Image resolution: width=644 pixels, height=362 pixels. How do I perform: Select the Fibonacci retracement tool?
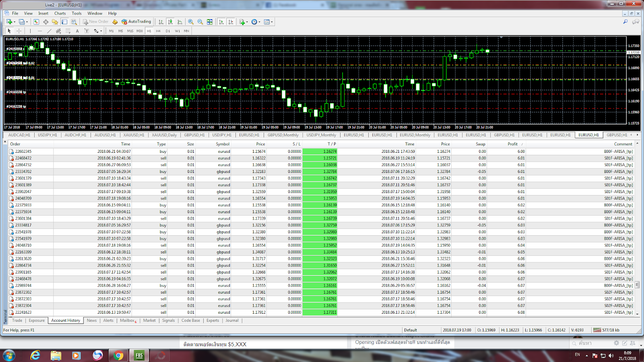[x=68, y=31]
